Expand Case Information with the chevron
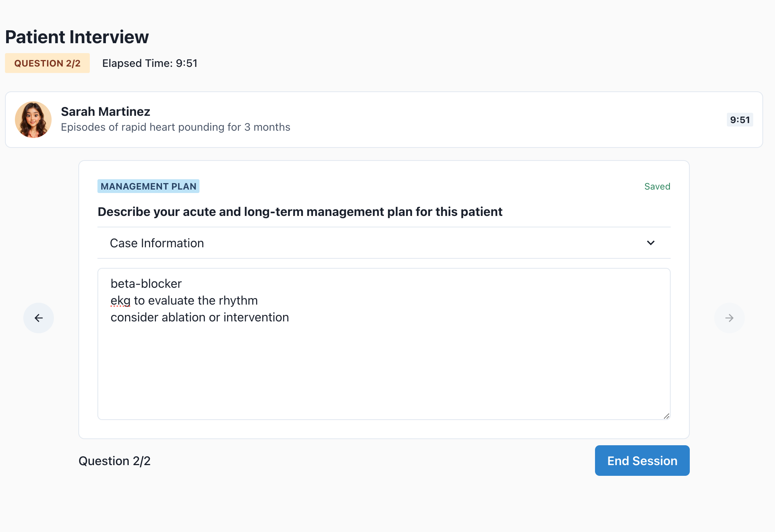The width and height of the screenshot is (775, 532). click(651, 243)
